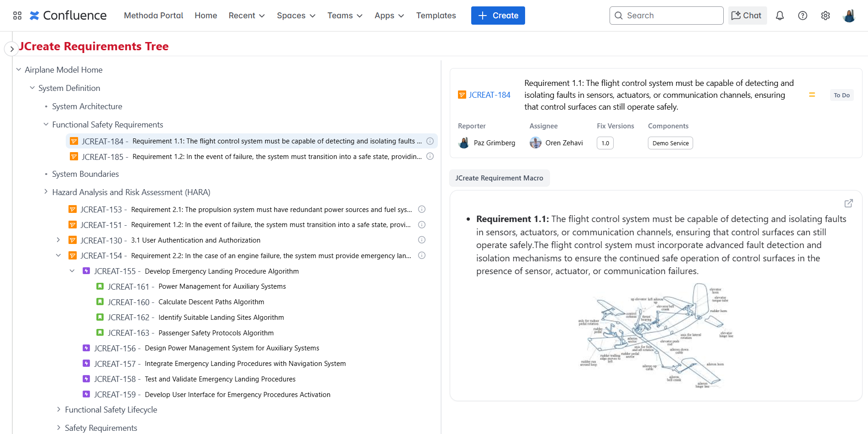Open the settings gear icon
This screenshot has width=868, height=434.
pos(826,16)
